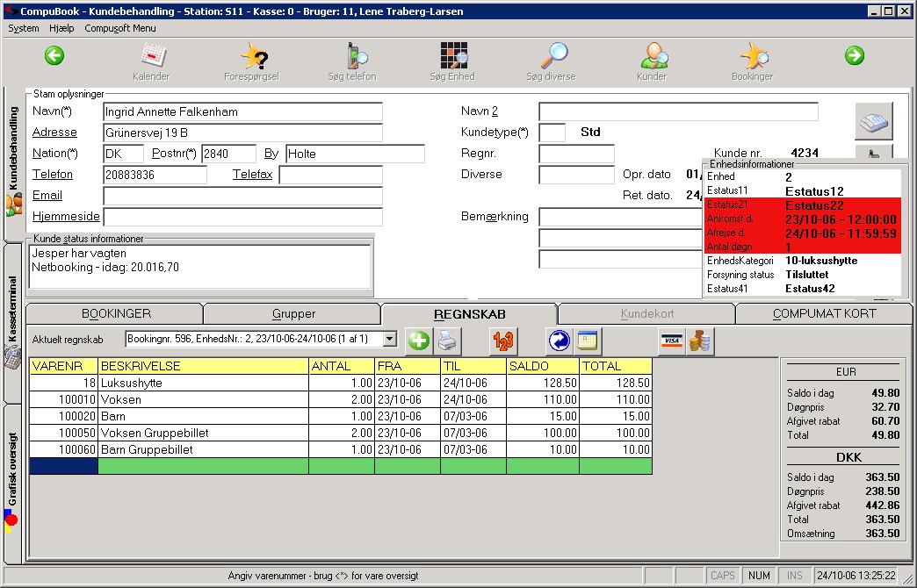Click the blue circular arrow icon
This screenshot has width=917, height=588.
coord(560,341)
